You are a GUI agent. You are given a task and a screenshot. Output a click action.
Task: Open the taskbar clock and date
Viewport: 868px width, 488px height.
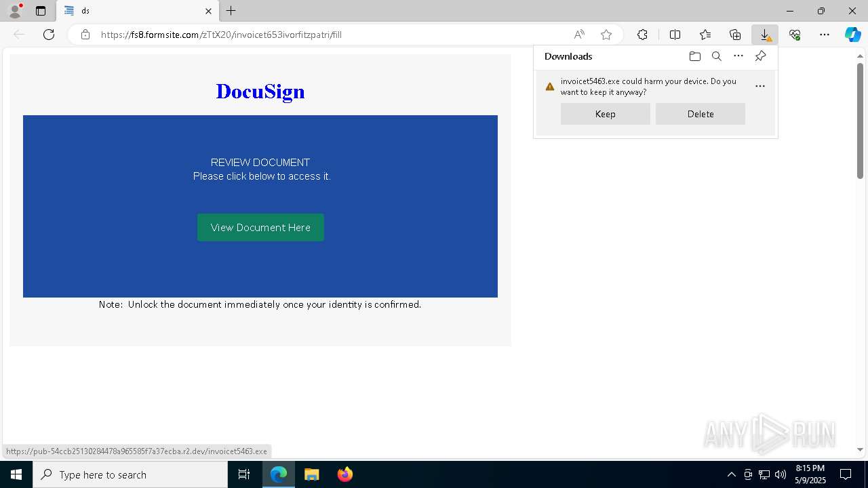[x=810, y=474]
